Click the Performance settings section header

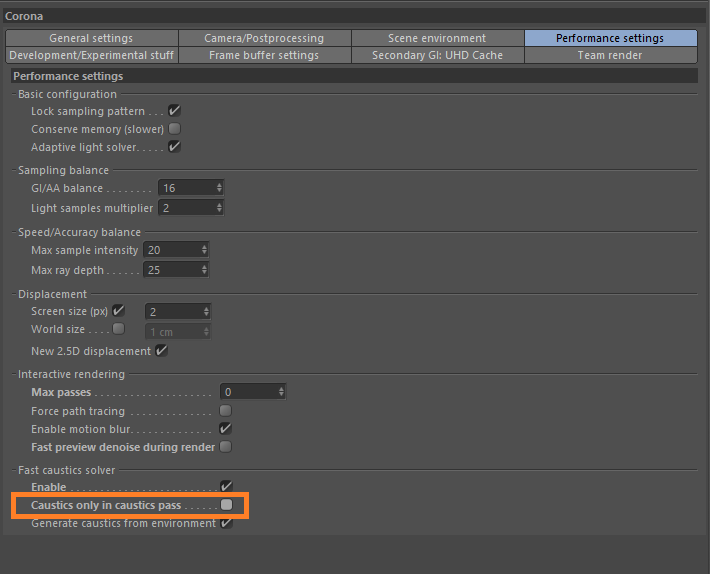pos(68,76)
